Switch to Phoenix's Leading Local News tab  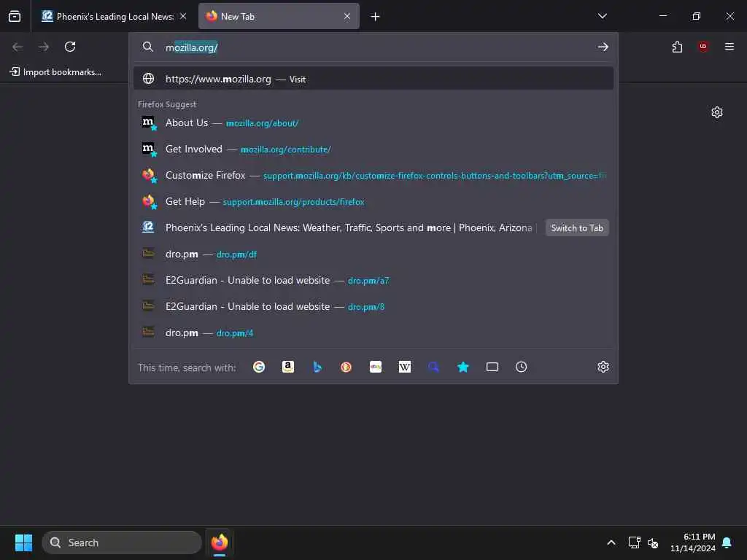tap(108, 17)
